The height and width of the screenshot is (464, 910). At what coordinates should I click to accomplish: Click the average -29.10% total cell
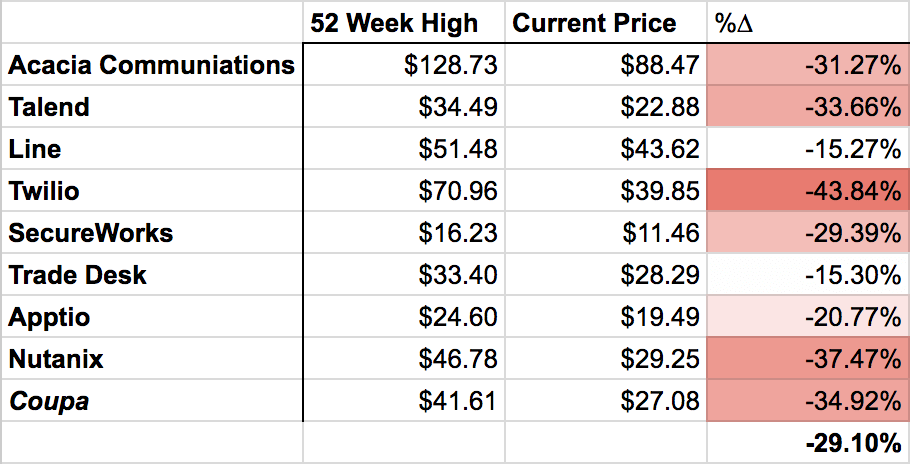(808, 443)
